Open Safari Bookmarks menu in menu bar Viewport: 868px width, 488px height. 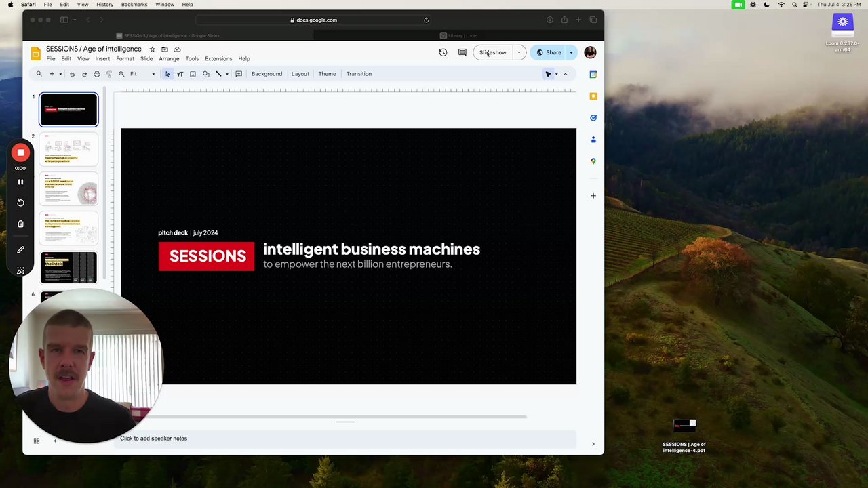[134, 5]
